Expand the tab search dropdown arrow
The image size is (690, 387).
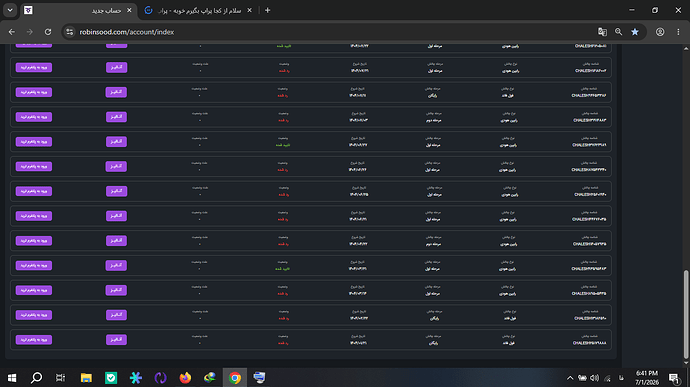click(x=10, y=10)
